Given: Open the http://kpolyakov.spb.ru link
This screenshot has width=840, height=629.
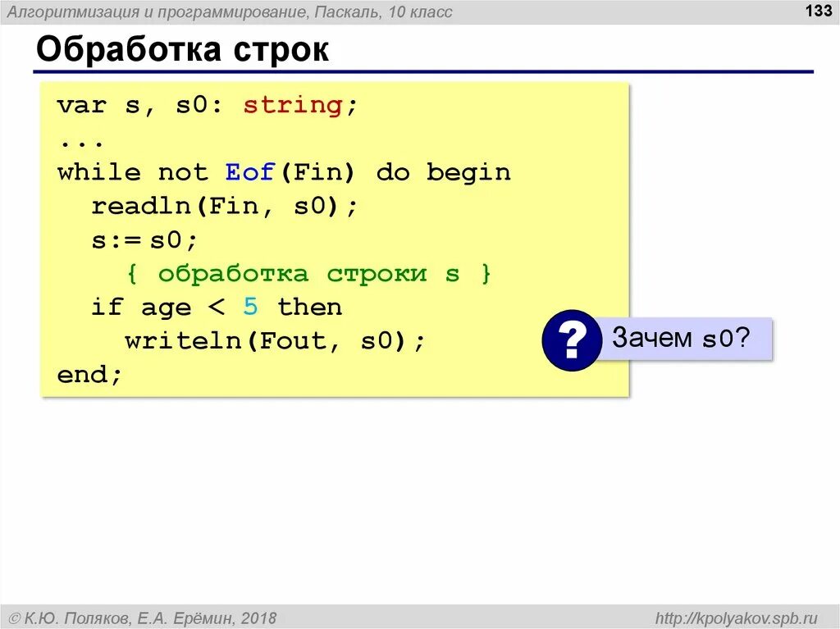Looking at the screenshot, I should pyautogui.click(x=737, y=619).
